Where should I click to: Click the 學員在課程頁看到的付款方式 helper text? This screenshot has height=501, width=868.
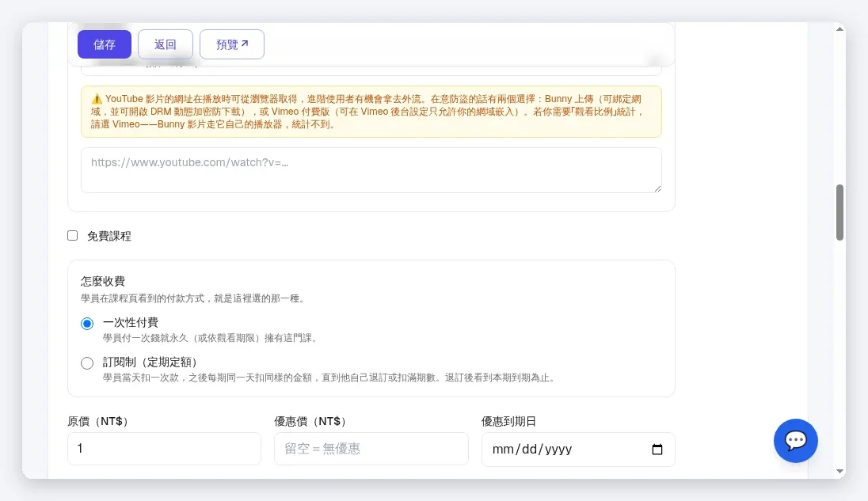(x=194, y=298)
